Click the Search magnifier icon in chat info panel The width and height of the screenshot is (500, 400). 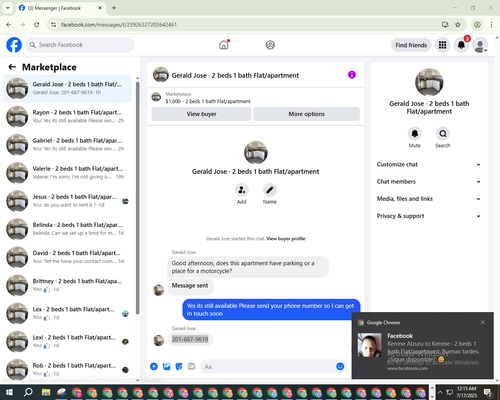442,134
